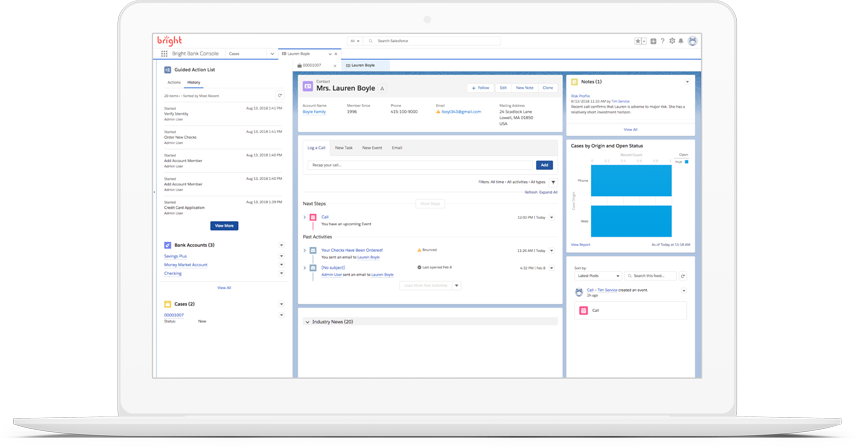Click the Setup gear icon
The width and height of the screenshot is (857, 447).
(672, 41)
